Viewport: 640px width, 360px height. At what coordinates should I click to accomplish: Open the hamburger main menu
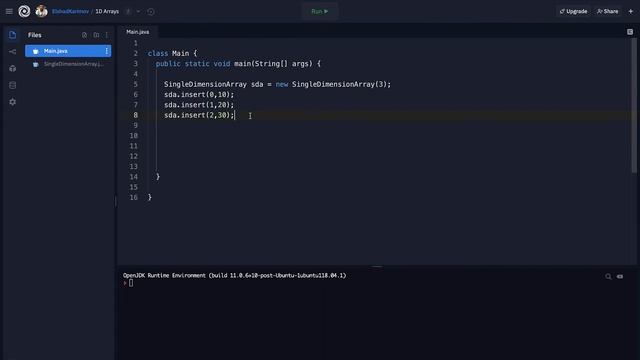click(x=9, y=11)
